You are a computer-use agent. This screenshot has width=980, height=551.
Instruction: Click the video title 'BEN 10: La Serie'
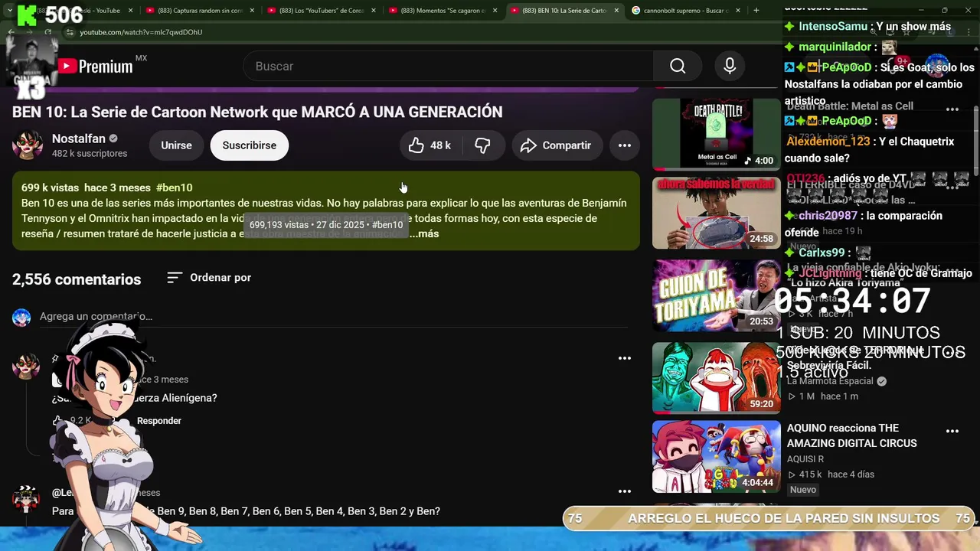257,112
